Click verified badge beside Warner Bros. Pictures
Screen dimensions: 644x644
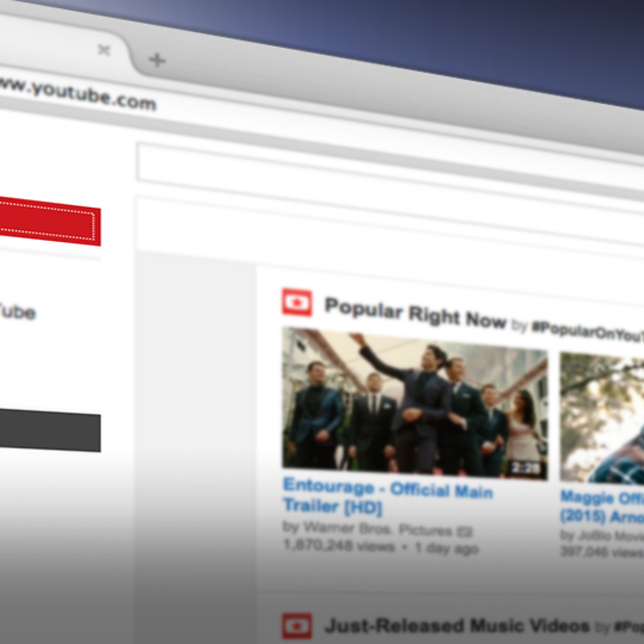point(466,532)
